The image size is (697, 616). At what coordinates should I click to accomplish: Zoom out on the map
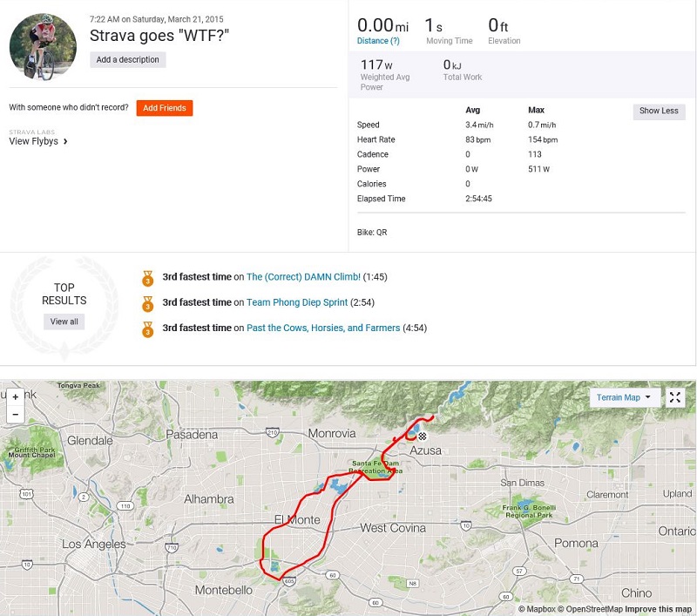tap(16, 415)
